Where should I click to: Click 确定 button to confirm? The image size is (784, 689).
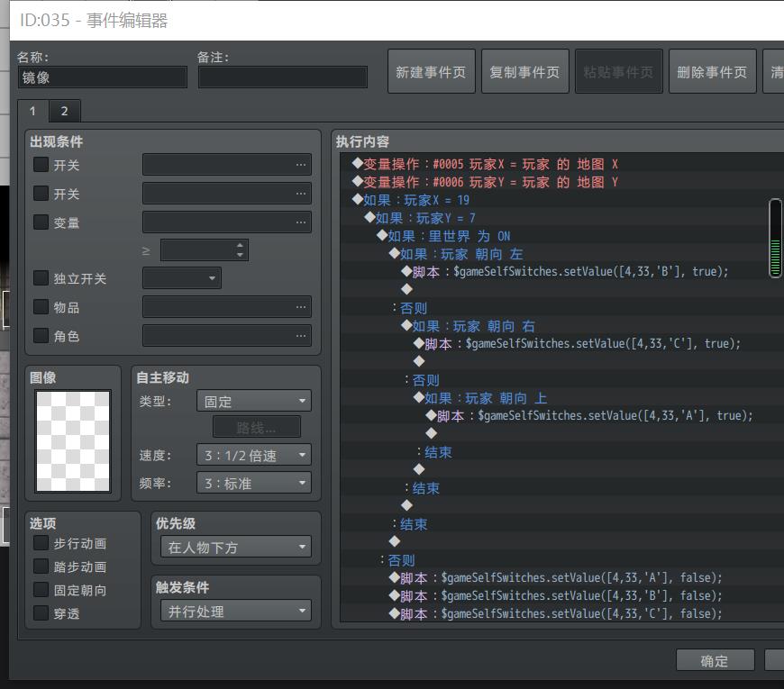coord(715,660)
